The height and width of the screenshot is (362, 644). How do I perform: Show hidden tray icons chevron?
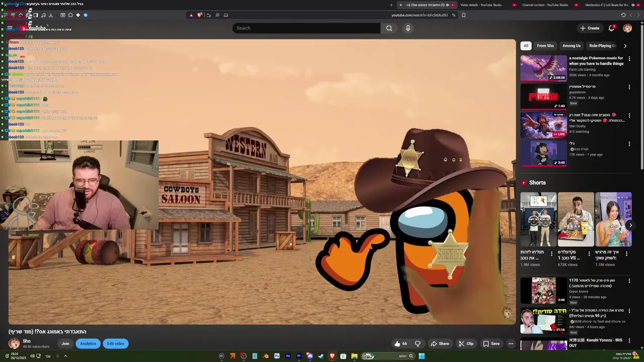(x=65, y=356)
